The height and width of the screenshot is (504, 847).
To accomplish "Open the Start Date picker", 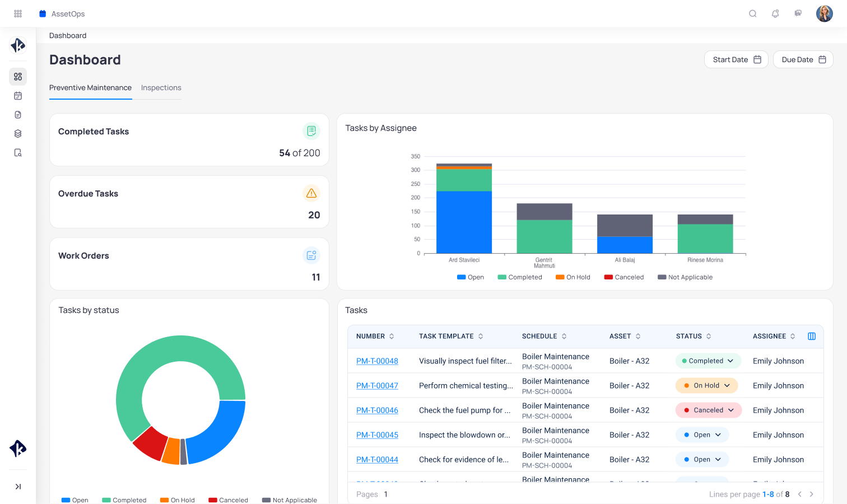I will click(736, 59).
